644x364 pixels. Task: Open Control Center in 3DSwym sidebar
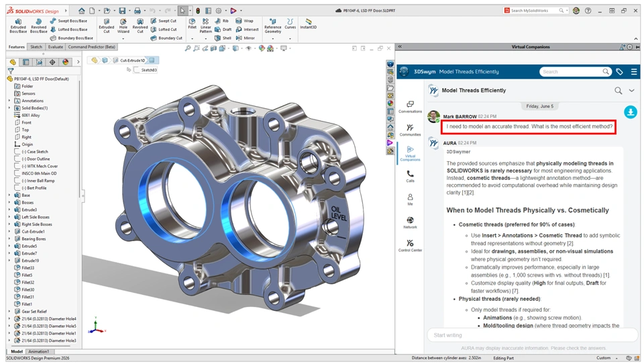click(x=410, y=246)
